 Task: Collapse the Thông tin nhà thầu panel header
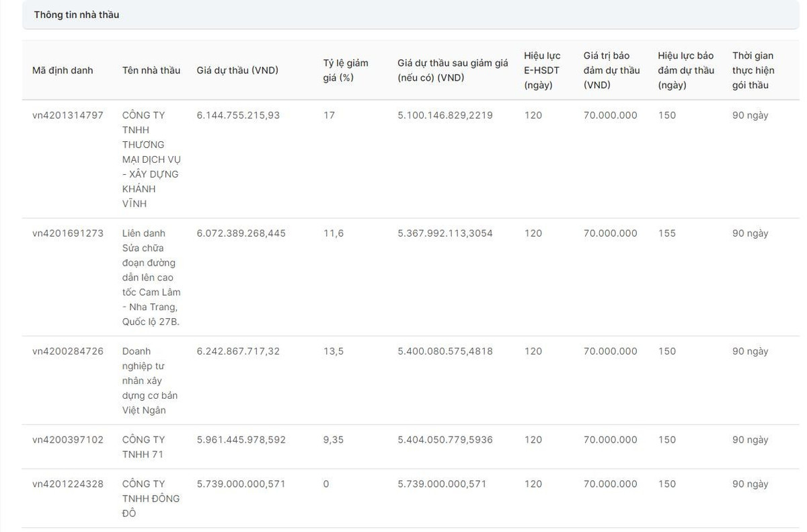click(x=77, y=15)
